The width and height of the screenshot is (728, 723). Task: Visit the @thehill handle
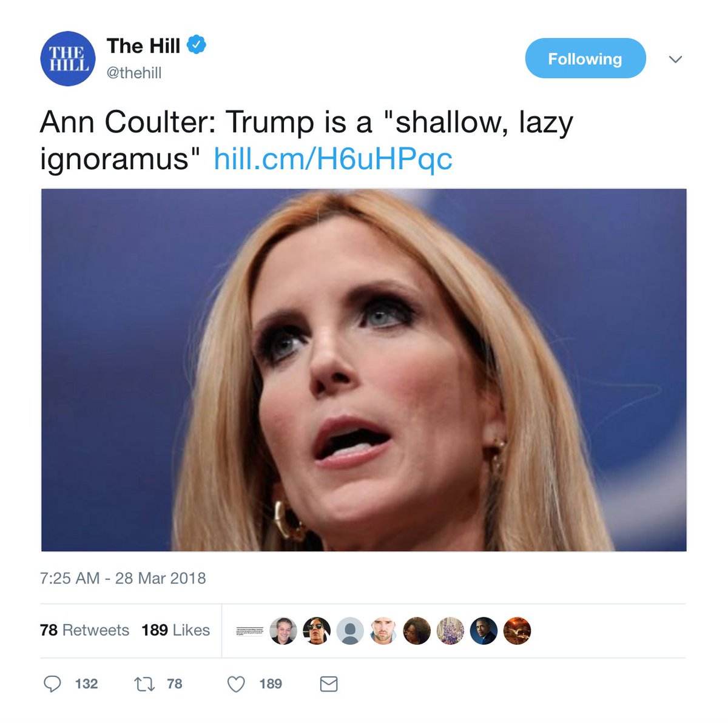pyautogui.click(x=134, y=73)
